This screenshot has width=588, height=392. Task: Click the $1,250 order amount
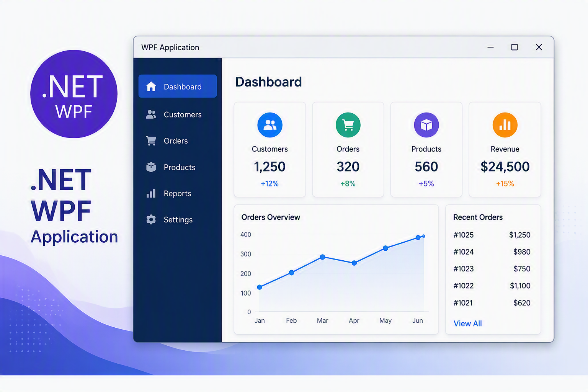click(x=520, y=235)
